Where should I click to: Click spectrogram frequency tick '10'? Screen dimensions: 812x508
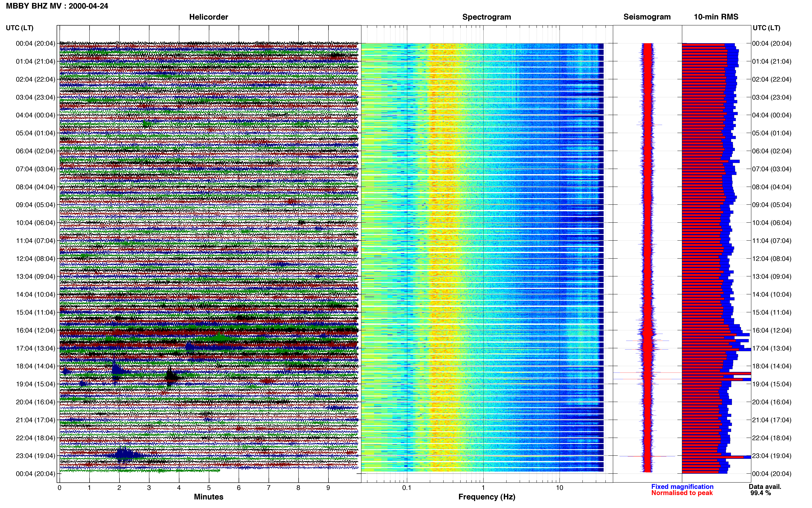click(559, 487)
